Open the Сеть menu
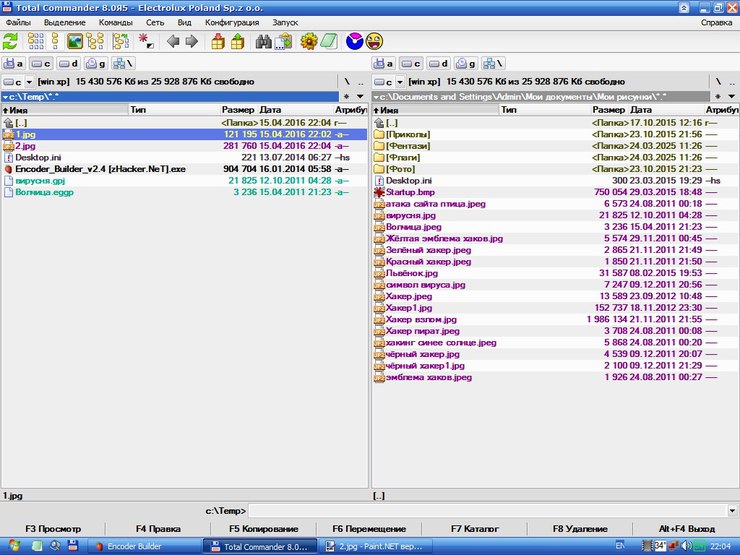Viewport: 740px width, 555px height. click(x=155, y=22)
